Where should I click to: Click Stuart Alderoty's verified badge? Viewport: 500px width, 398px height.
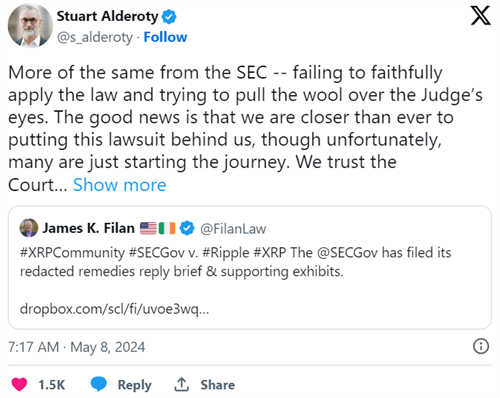pyautogui.click(x=169, y=17)
